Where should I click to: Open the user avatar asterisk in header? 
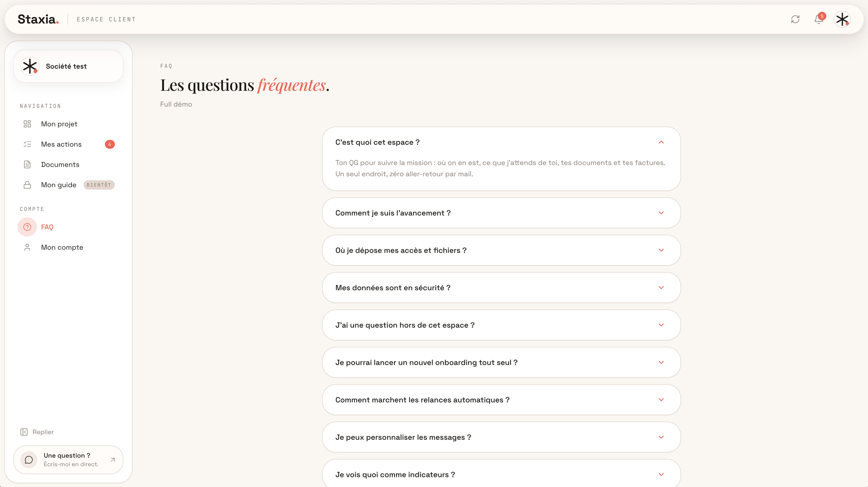click(842, 19)
